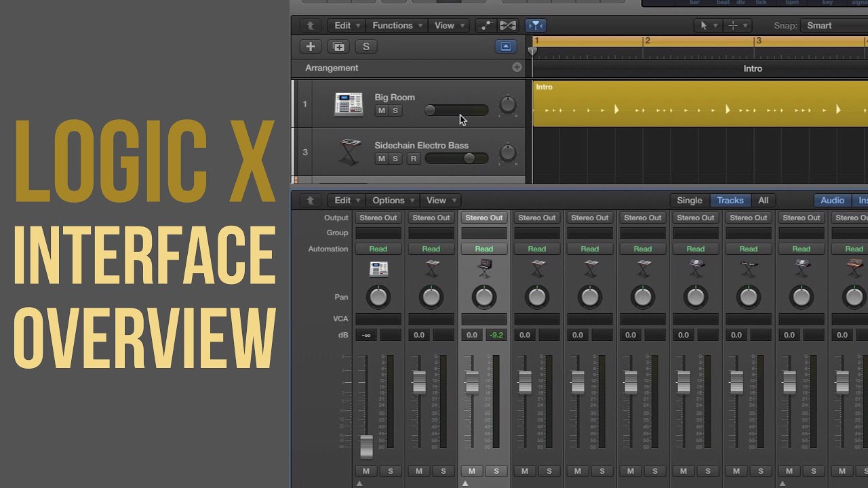
Task: Click the Big Room track volume slider
Action: 456,110
